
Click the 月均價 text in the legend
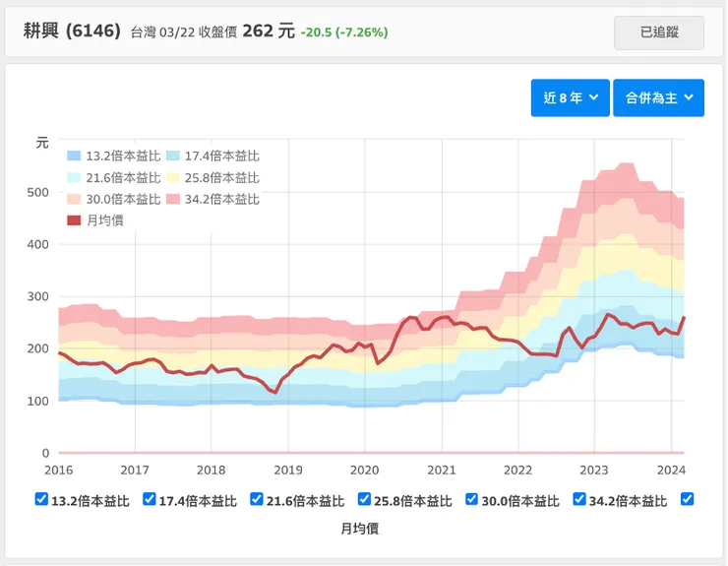(x=105, y=220)
